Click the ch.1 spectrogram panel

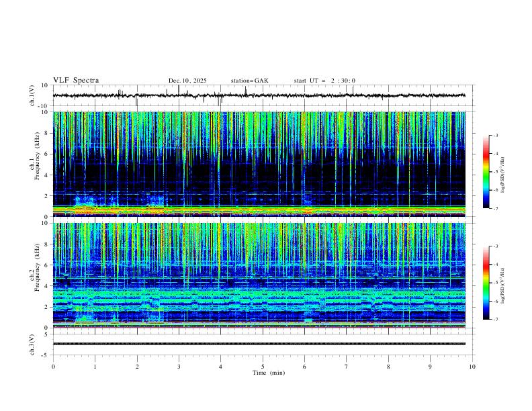coord(259,164)
